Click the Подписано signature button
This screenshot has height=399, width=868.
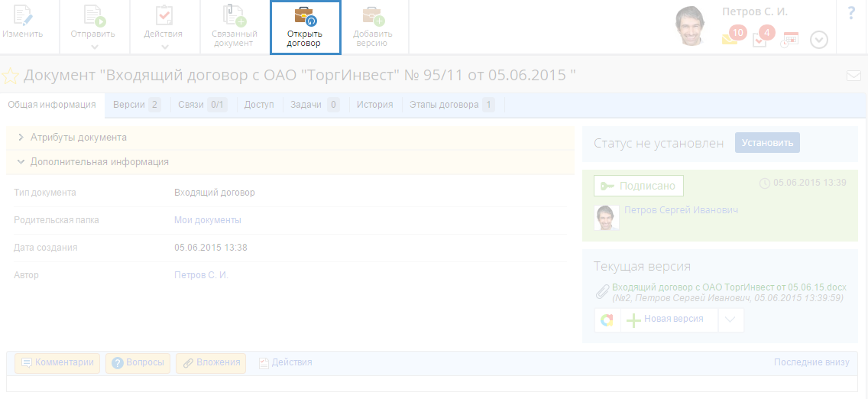pos(638,186)
